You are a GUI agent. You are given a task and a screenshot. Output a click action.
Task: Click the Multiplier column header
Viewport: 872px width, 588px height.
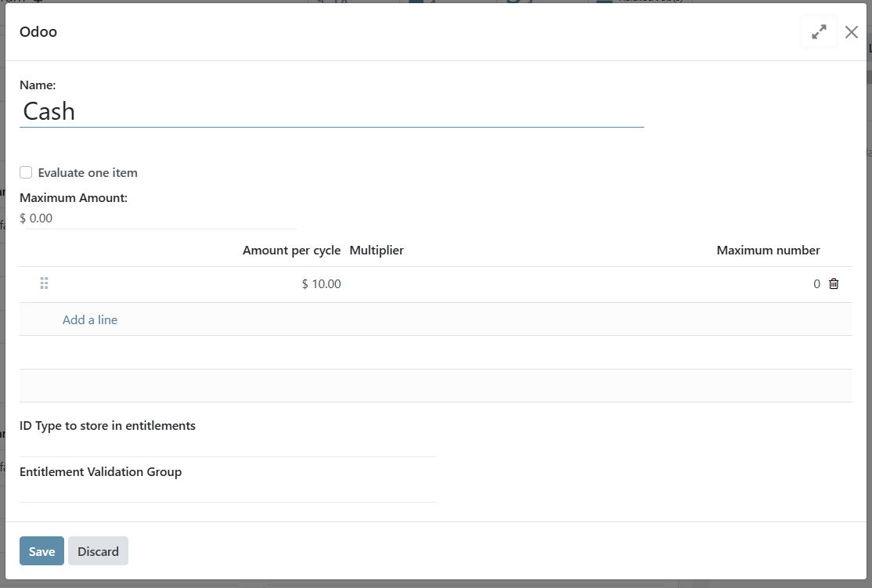[377, 250]
